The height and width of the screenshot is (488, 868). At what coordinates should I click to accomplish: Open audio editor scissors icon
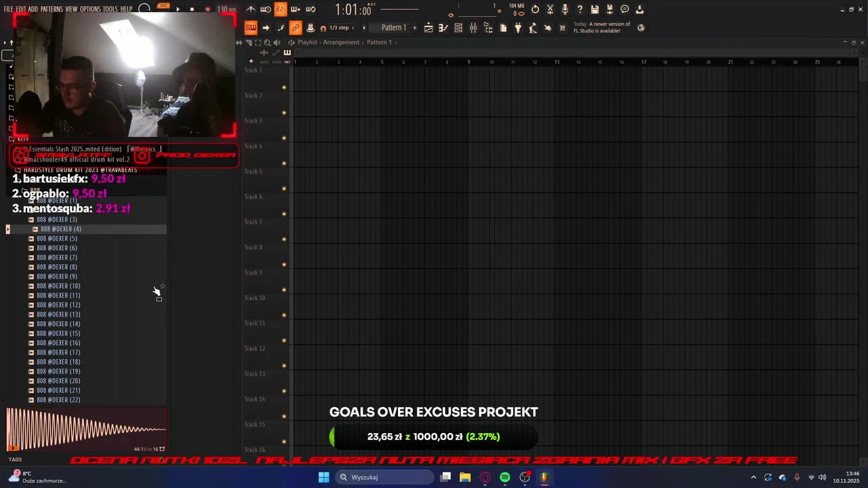click(x=550, y=9)
